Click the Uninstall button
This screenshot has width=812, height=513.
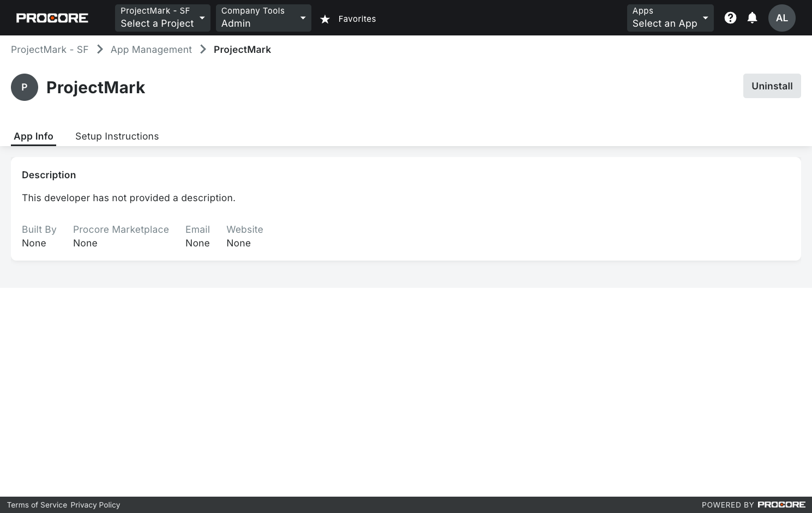tap(772, 86)
